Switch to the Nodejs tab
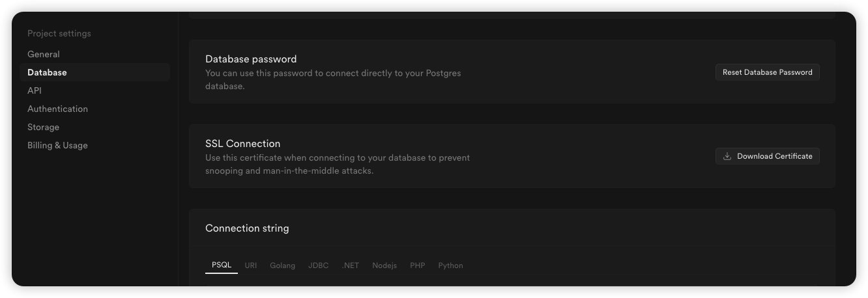 [x=384, y=265]
